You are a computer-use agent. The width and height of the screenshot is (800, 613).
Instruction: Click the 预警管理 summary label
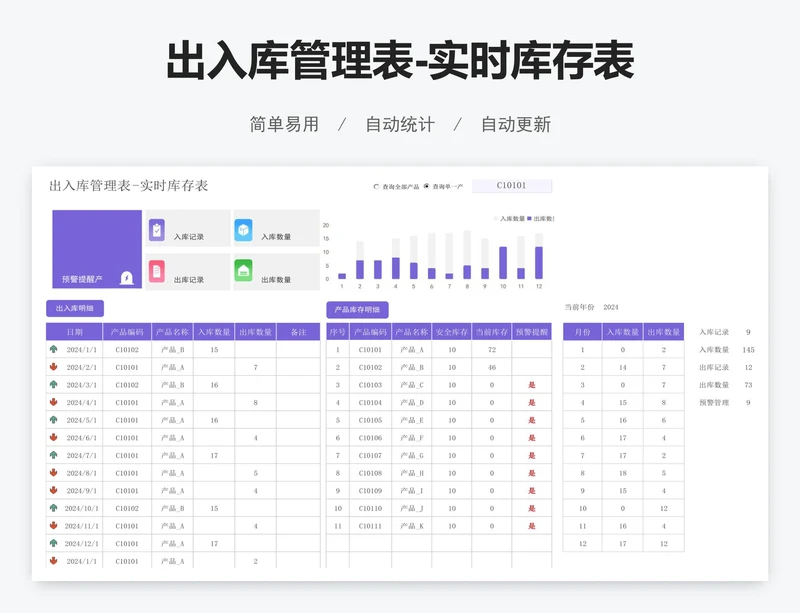tap(714, 403)
